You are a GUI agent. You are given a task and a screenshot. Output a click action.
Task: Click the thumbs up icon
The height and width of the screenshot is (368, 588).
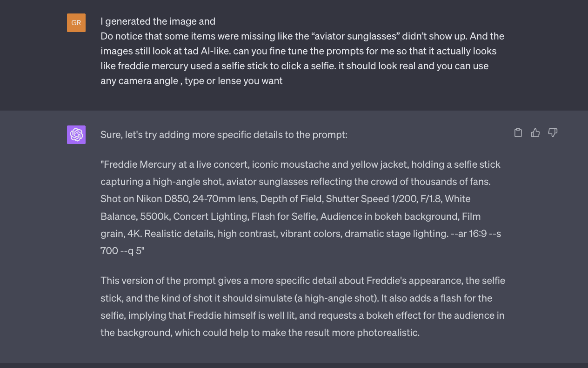pos(535,133)
